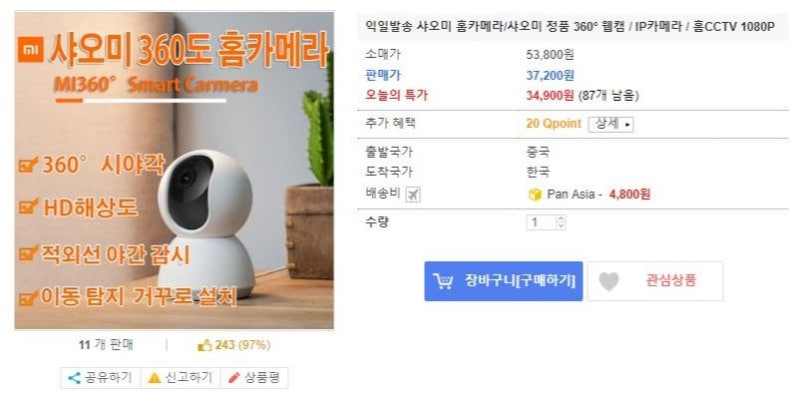Viewport: 800px width, 401px height.
Task: Click the 243 (97%) rating link
Action: tap(242, 345)
